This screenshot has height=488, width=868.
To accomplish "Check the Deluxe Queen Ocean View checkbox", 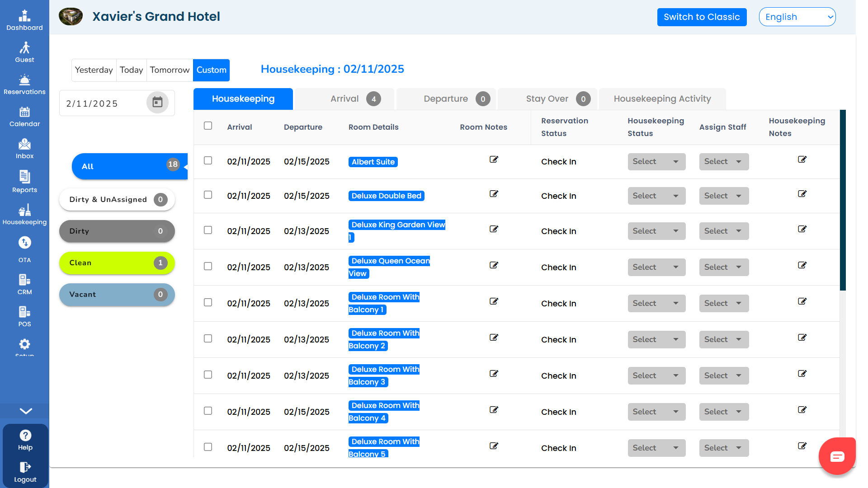I will (208, 266).
